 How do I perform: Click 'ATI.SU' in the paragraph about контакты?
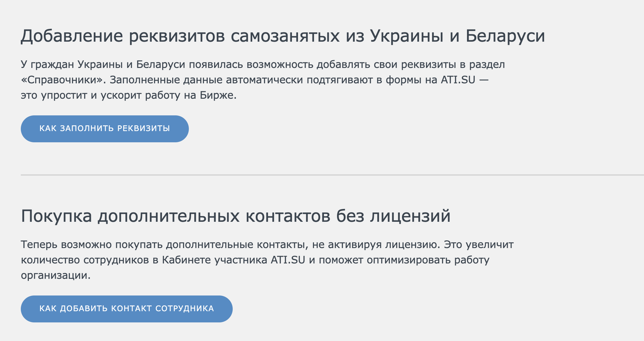[x=288, y=260]
